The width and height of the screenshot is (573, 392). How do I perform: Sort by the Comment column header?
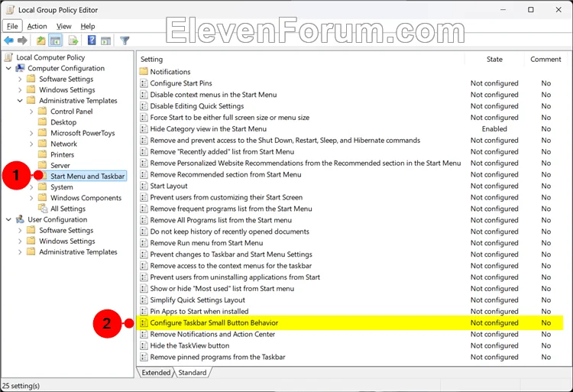point(545,59)
